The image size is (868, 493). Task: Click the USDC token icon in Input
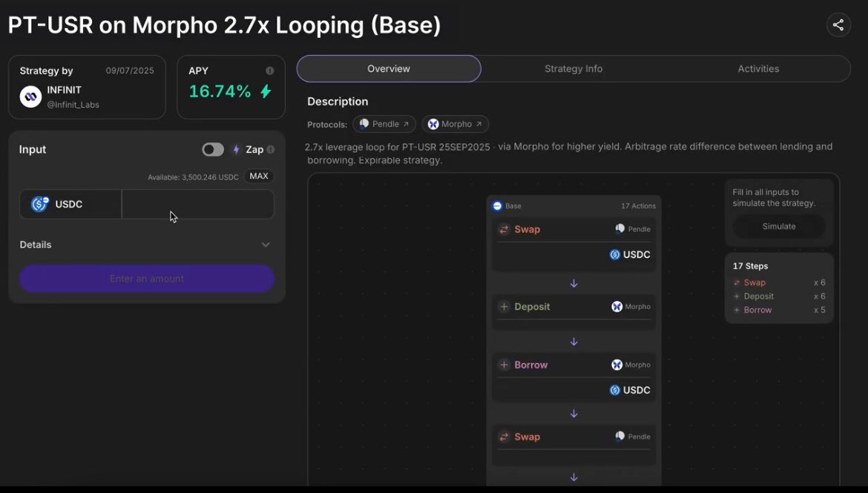pos(40,204)
